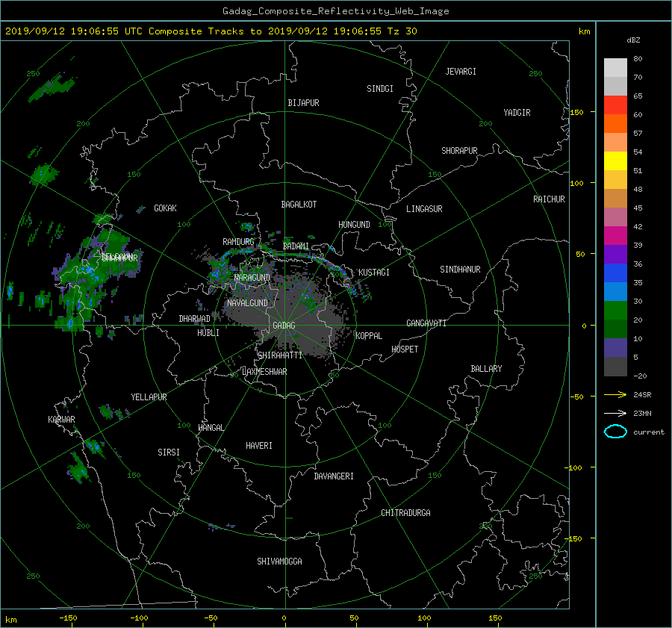Pick the dark gray -20 dBZ color swatch
The width and height of the screenshot is (672, 628).
click(615, 367)
